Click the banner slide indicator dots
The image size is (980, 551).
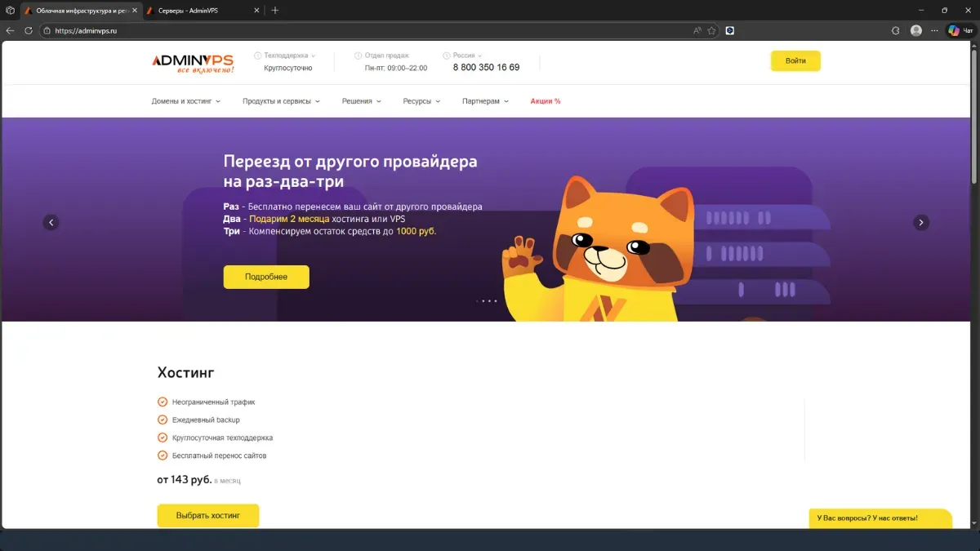486,301
